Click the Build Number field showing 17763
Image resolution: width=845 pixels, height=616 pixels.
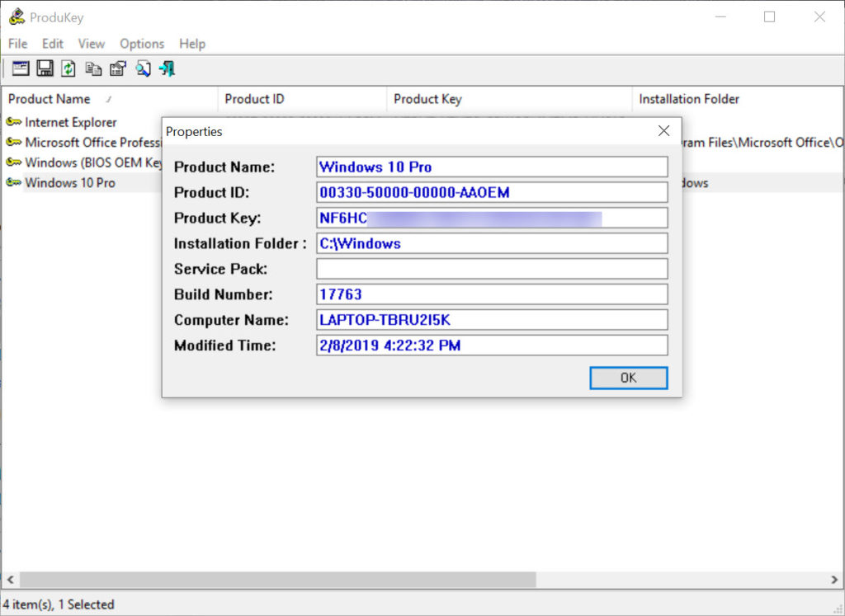click(492, 294)
